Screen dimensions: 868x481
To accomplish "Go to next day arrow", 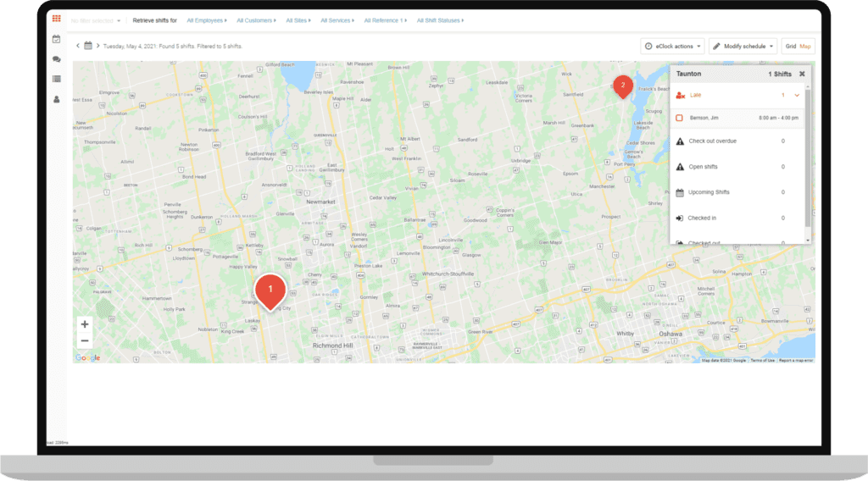I will [x=97, y=46].
